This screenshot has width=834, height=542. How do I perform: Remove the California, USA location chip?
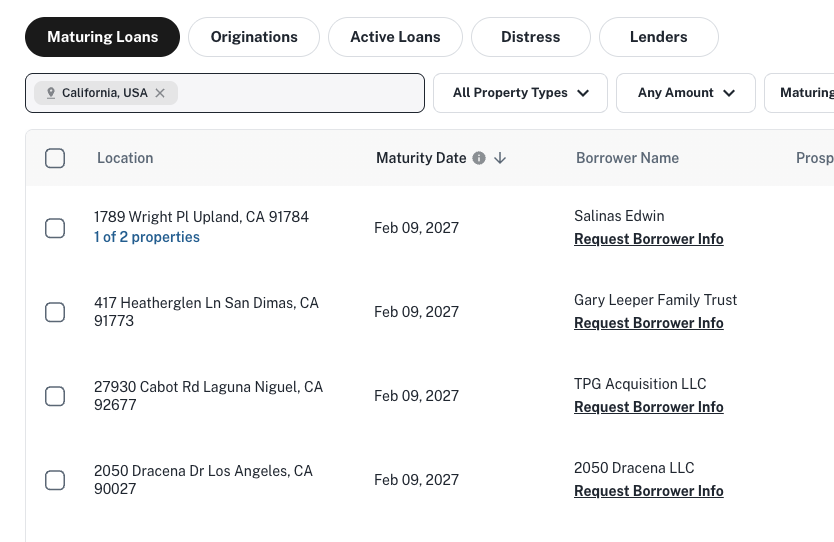[160, 93]
